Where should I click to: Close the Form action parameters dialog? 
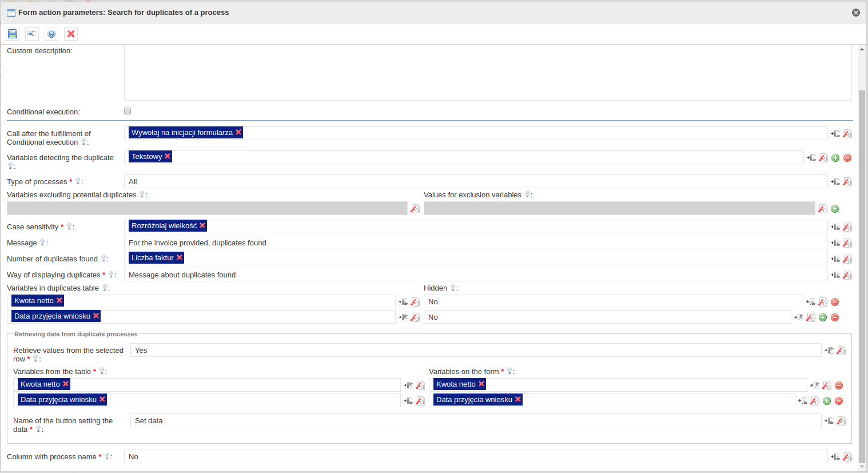coord(856,13)
